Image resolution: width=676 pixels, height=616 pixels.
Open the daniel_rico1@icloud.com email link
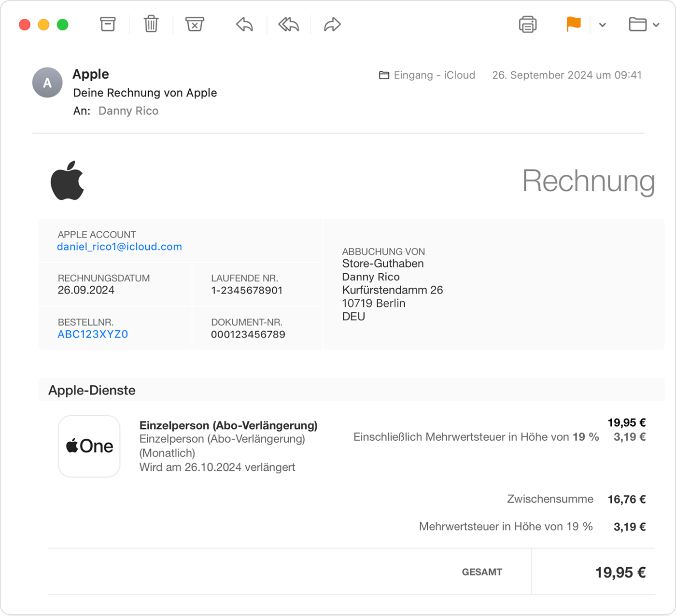119,246
